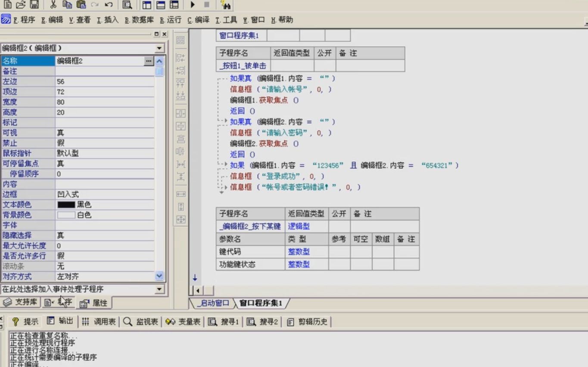Open the E.编辑 menu
This screenshot has width=588, height=367.
(x=52, y=20)
